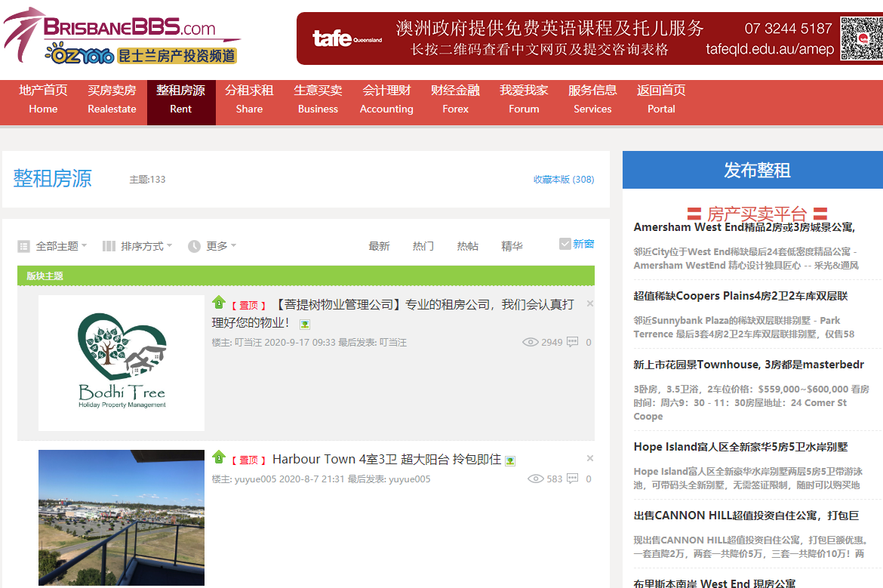883x588 pixels.
Task: Go to 地产首页 Home
Action: point(43,99)
